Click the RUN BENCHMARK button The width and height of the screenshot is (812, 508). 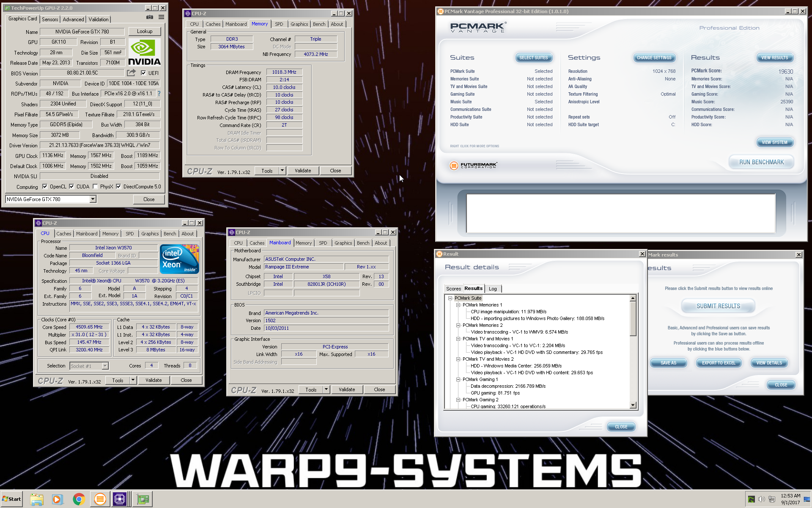761,162
